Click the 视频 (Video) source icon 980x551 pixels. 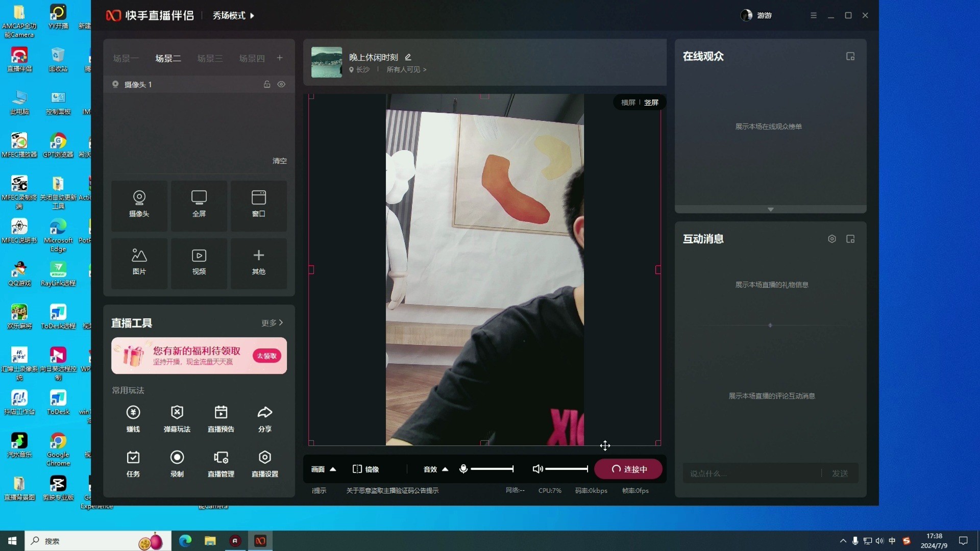(x=199, y=261)
